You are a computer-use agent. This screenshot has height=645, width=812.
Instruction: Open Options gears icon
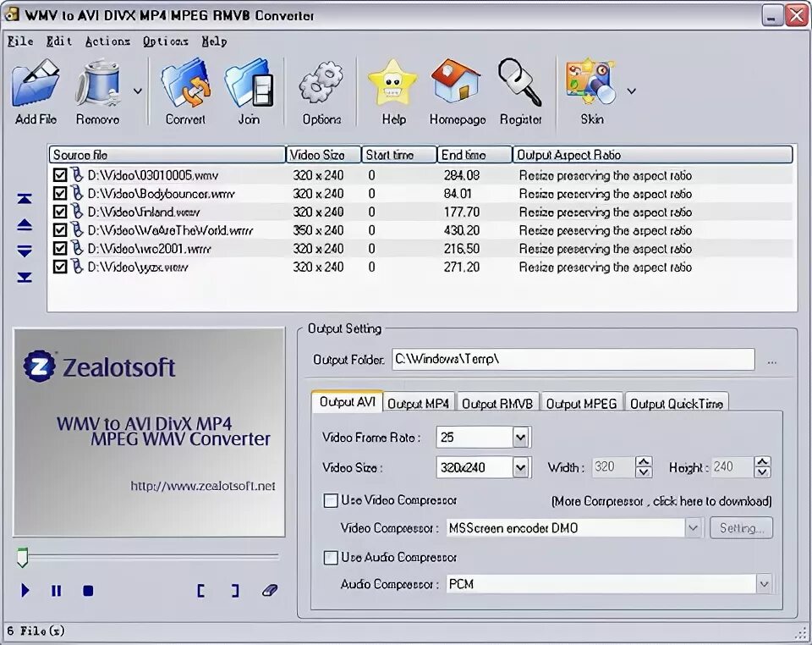coord(321,83)
